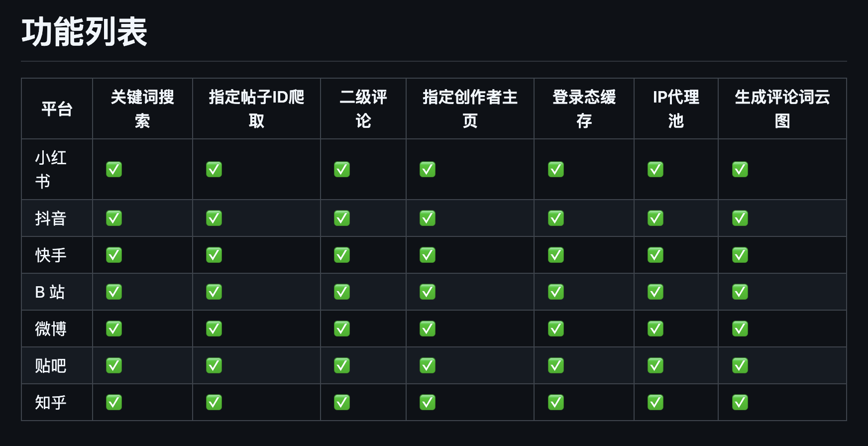Click the 抖音 登录态缓存 checkmark
The image size is (868, 446).
coord(556,218)
